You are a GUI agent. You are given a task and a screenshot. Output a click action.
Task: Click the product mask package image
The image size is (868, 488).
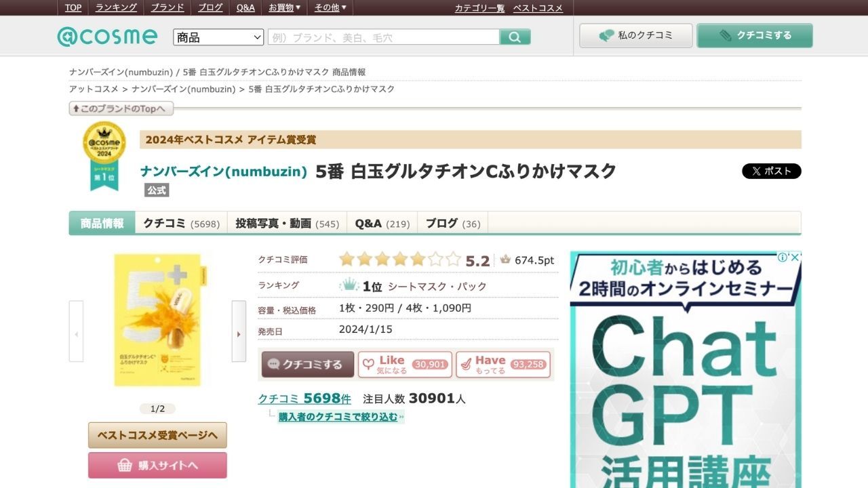coord(157,320)
